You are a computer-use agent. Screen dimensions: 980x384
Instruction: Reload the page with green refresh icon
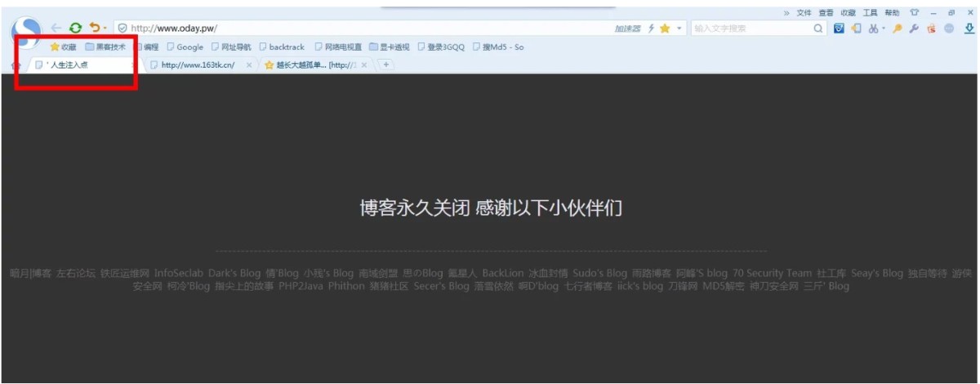tap(75, 28)
